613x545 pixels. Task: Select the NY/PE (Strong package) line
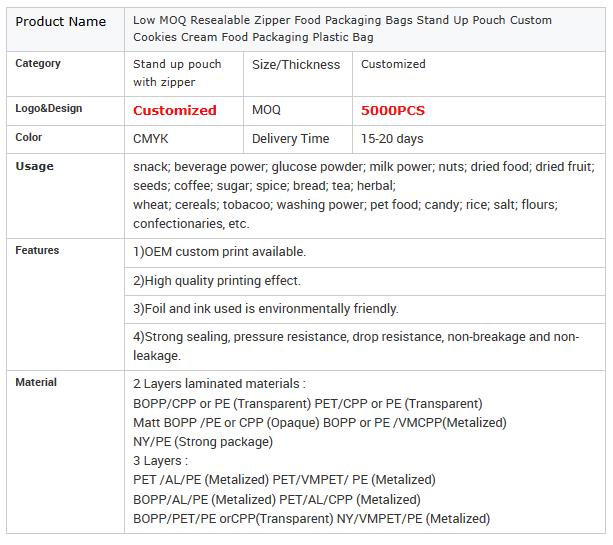[x=203, y=442]
